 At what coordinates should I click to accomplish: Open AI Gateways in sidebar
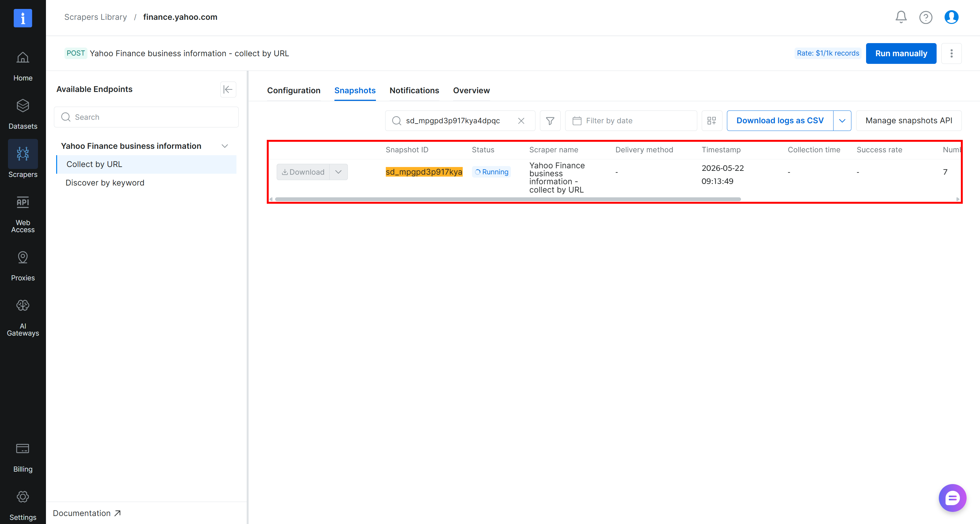click(x=23, y=318)
